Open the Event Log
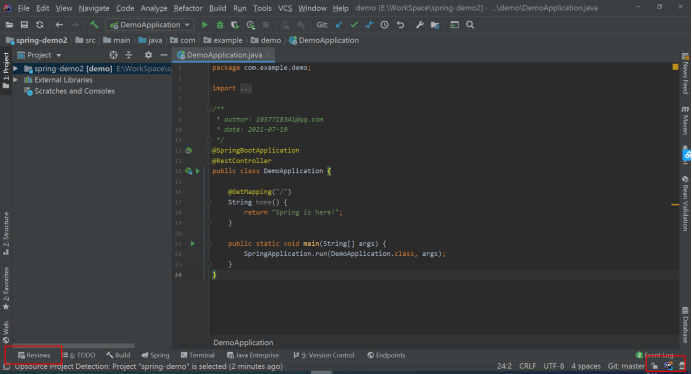Screen dimensions: 692x374 point(654,355)
